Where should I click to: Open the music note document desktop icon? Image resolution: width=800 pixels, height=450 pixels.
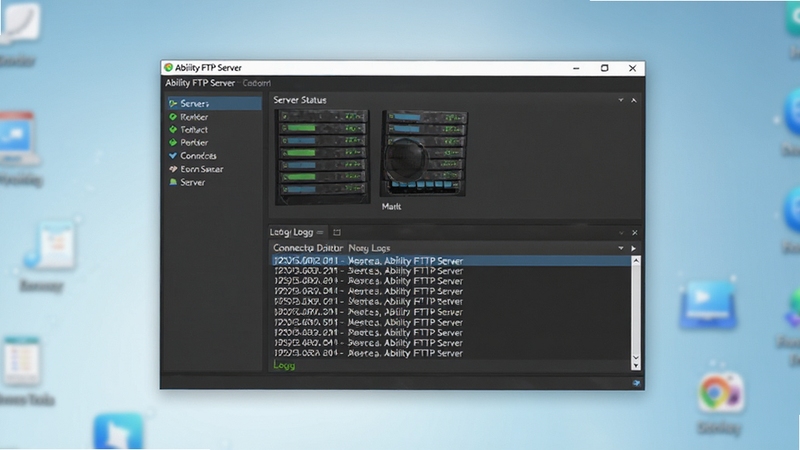pos(50,246)
